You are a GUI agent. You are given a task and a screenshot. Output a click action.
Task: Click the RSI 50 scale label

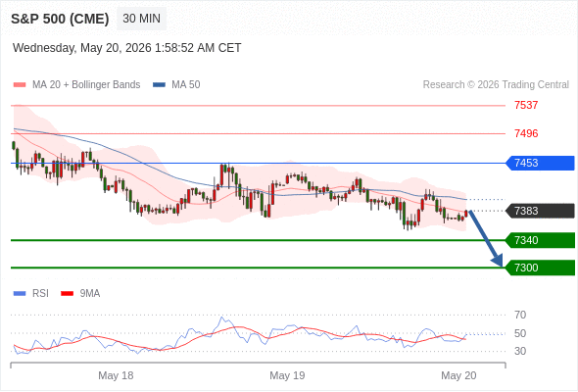pos(520,333)
